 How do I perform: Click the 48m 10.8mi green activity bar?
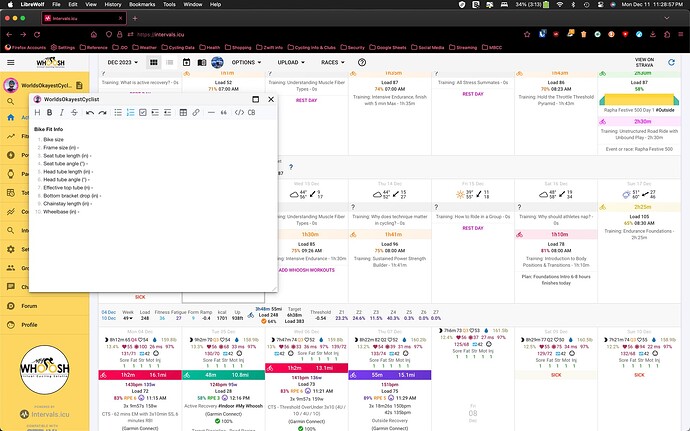223,375
